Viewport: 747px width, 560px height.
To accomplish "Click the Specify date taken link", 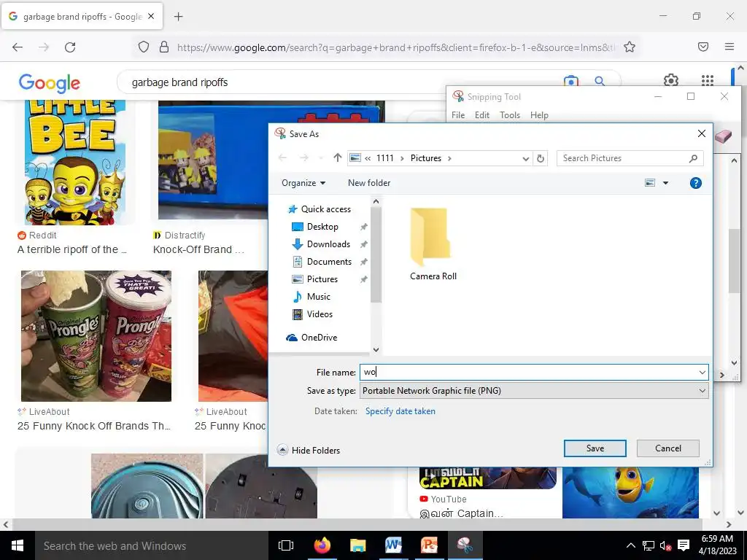I will [x=400, y=411].
